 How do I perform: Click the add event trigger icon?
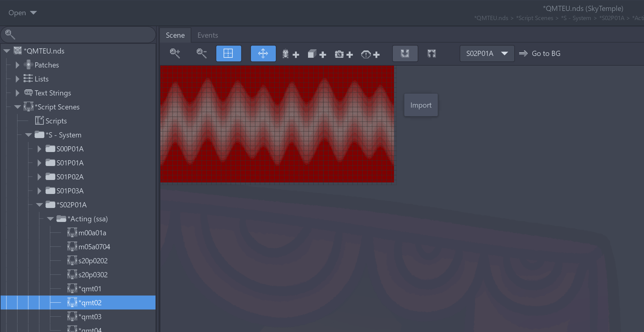coord(370,54)
